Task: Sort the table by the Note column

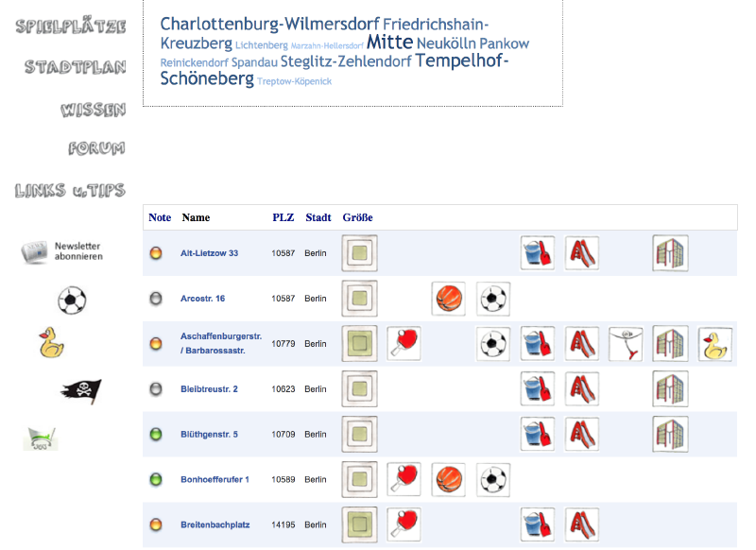Action: pos(160,217)
